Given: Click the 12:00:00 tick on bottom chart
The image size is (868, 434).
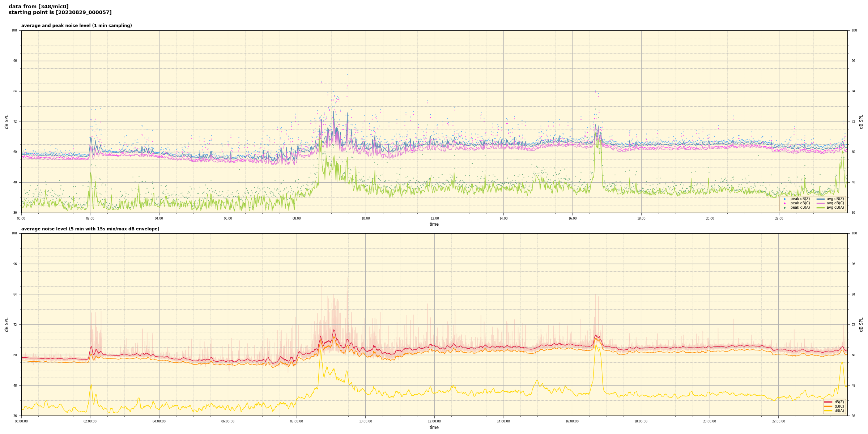Looking at the screenshot, I should [434, 421].
